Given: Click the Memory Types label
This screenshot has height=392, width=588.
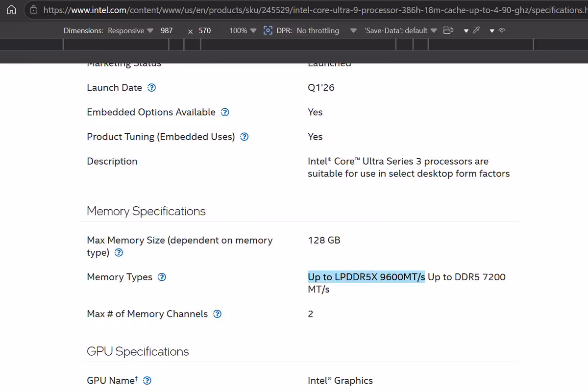Looking at the screenshot, I should pyautogui.click(x=120, y=277).
